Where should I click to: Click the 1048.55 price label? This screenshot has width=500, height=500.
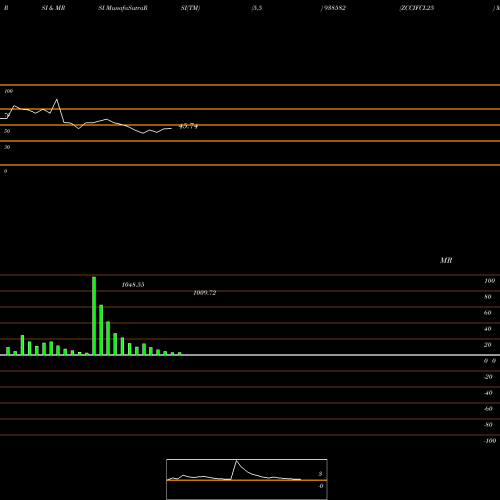click(x=133, y=285)
